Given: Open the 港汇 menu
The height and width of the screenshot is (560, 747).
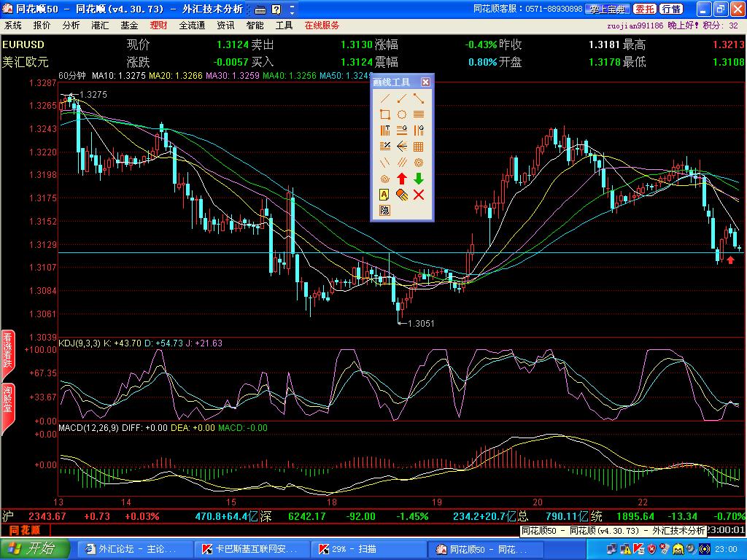Looking at the screenshot, I should (x=100, y=26).
